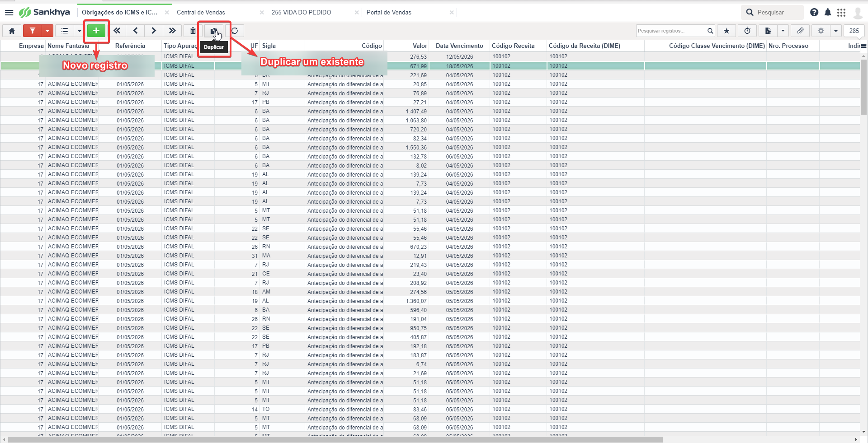The width and height of the screenshot is (868, 443).
Task: Expand the gear settings dropdown arrow
Action: coord(836,31)
